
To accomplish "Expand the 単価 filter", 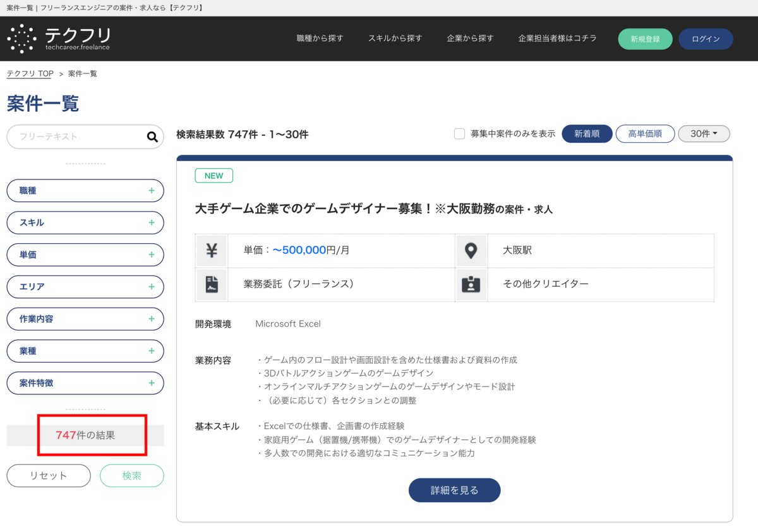I will coord(85,255).
